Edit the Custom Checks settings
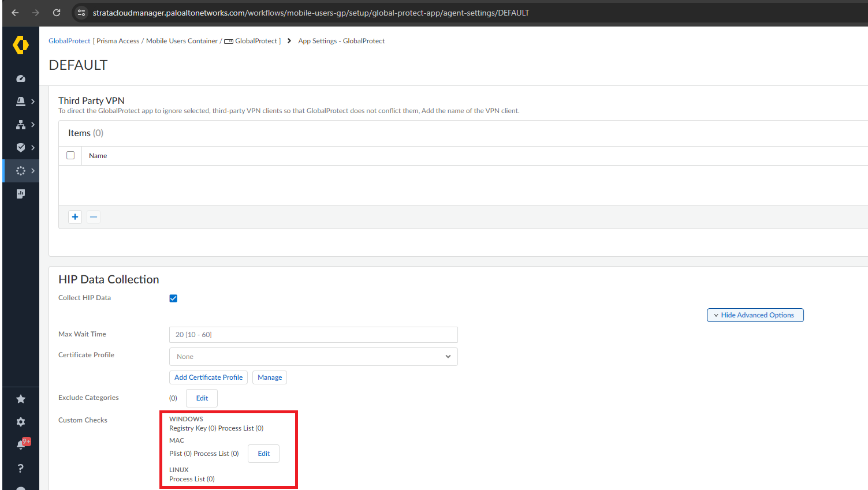 264,454
